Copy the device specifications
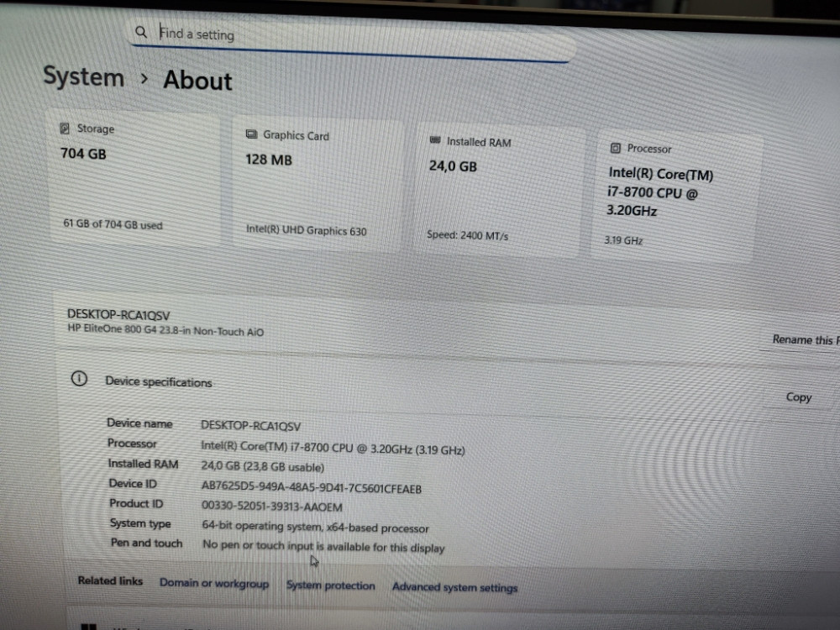 click(798, 397)
